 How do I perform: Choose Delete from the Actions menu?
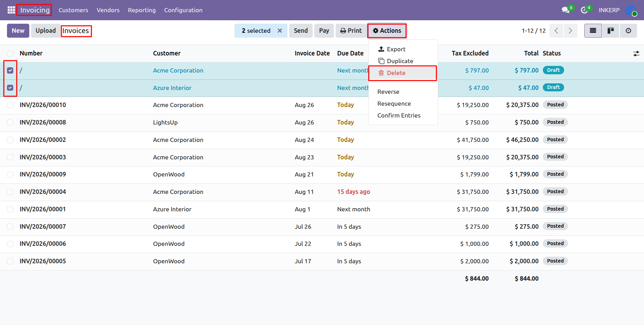pos(403,73)
